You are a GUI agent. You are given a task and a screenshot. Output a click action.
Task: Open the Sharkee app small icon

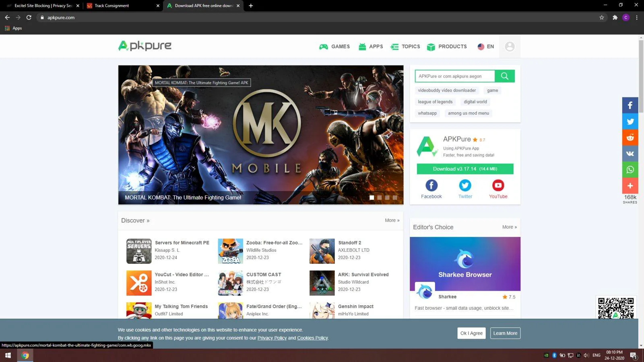[x=425, y=292]
